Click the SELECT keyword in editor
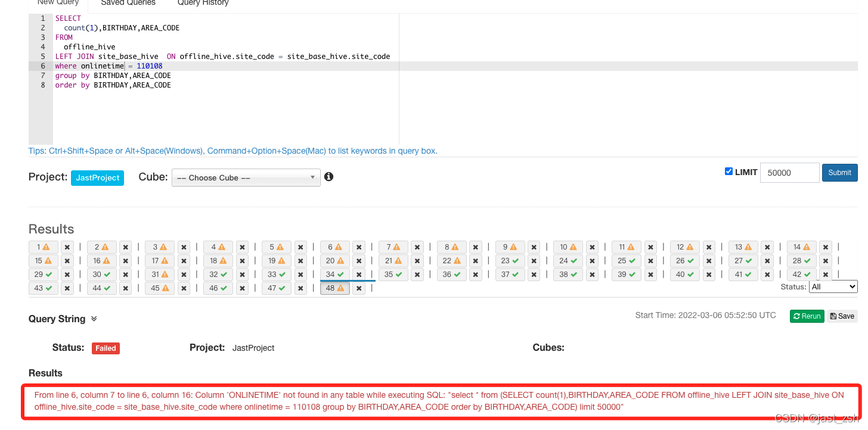This screenshot has height=430, width=868. pos(68,18)
